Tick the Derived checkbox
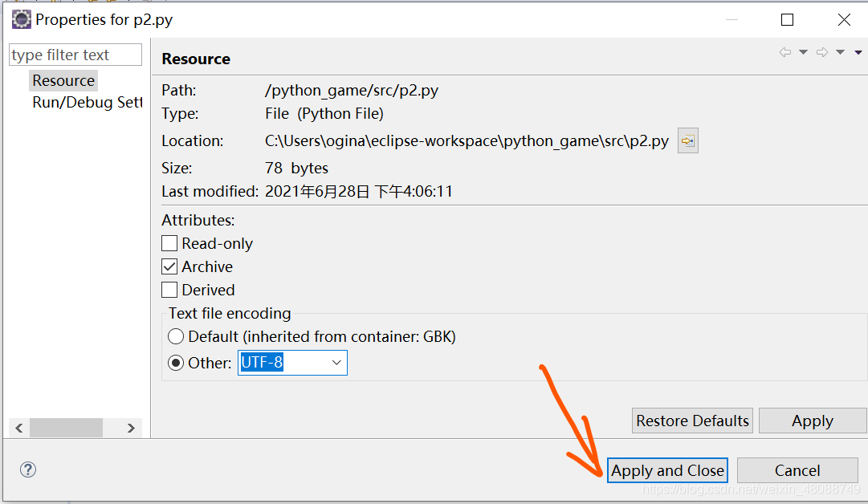The image size is (868, 504). (169, 290)
